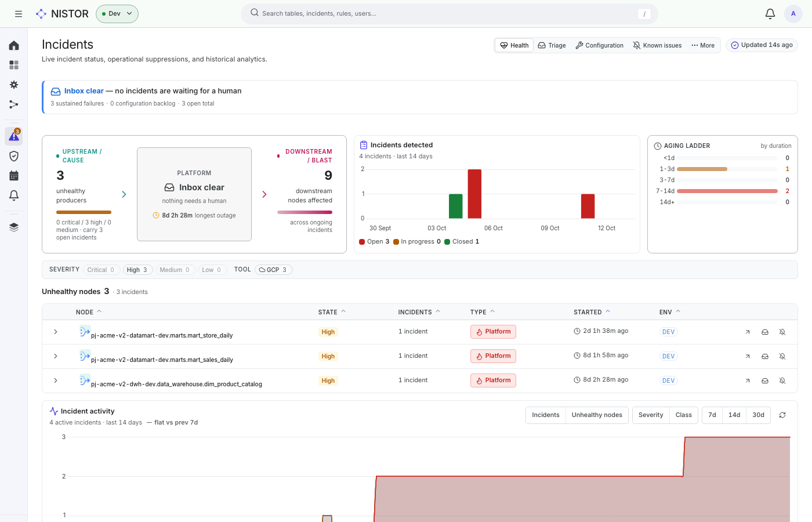
Task: Select the Platform inbox clear card
Action: [194, 194]
